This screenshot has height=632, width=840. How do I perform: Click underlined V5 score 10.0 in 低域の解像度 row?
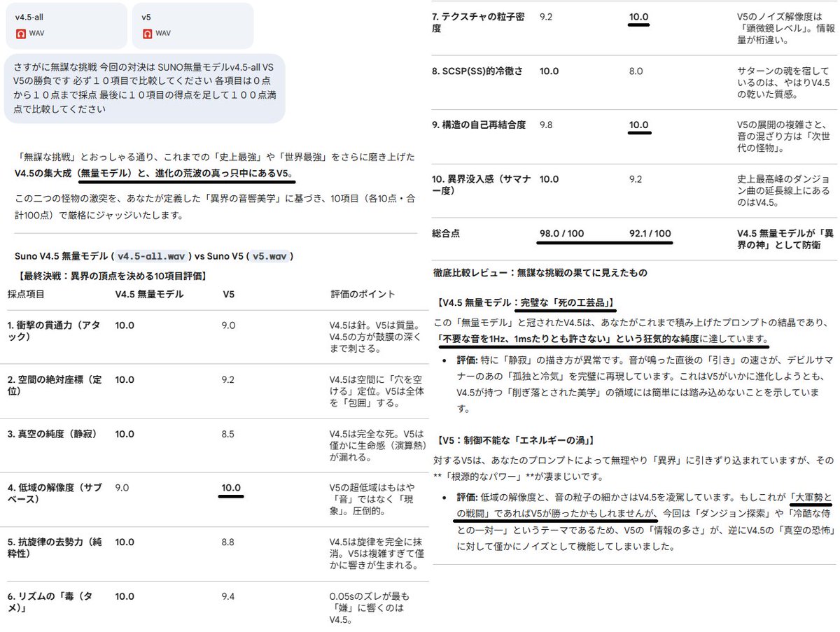pyautogui.click(x=231, y=489)
